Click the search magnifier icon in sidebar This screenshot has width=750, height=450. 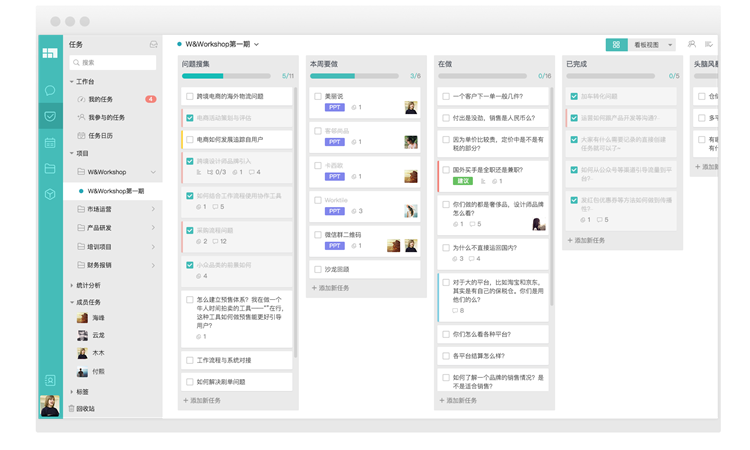[x=76, y=63]
